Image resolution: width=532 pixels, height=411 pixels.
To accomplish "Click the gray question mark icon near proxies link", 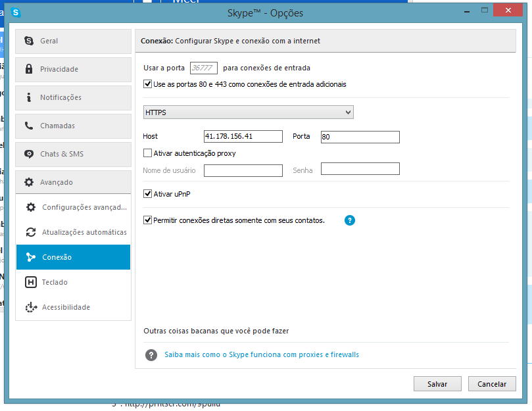I will click(x=151, y=355).
